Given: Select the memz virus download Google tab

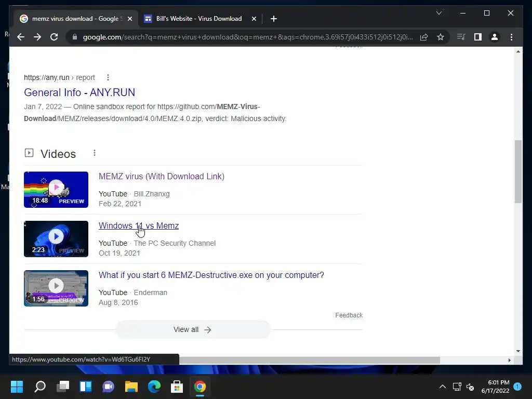Looking at the screenshot, I should pos(76,19).
